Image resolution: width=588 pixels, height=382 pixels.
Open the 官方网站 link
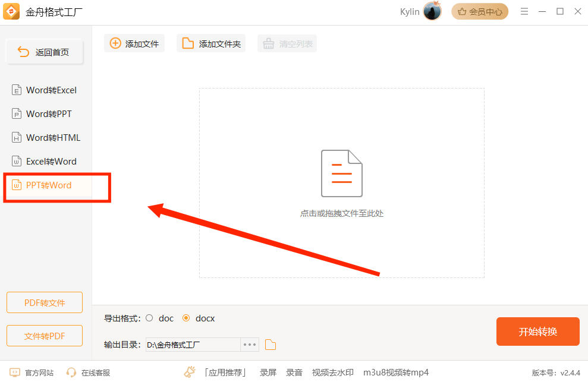pos(39,373)
